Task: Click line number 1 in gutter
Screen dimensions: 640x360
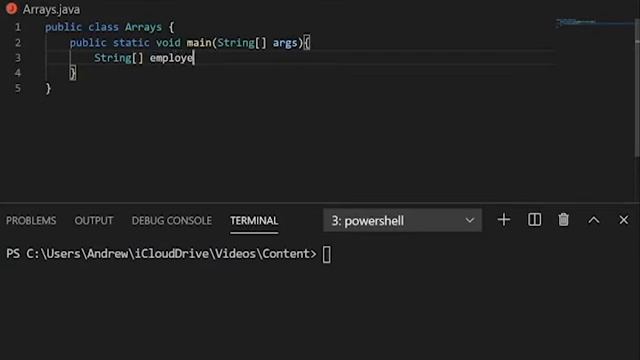Action: click(x=18, y=27)
